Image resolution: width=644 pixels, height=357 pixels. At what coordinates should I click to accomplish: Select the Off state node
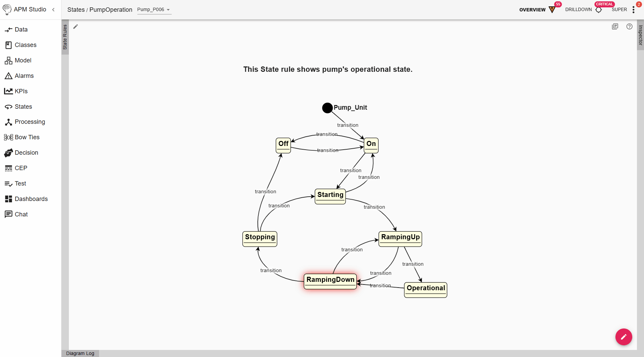(283, 145)
